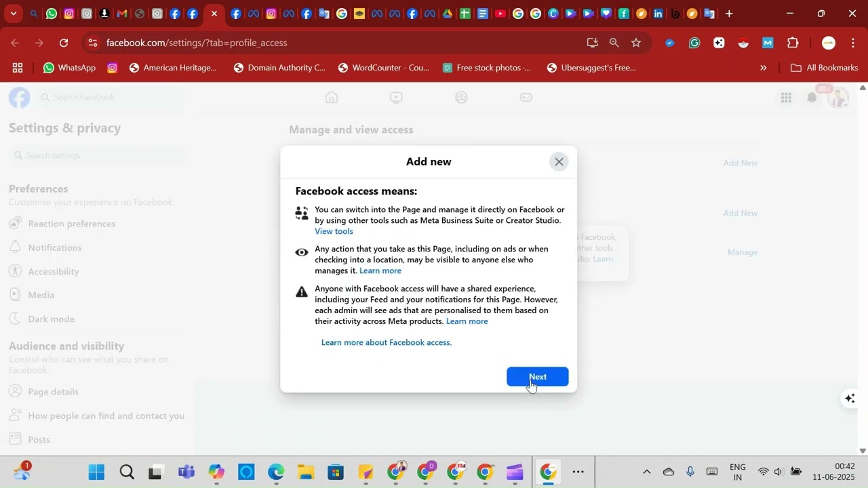This screenshot has height=488, width=868.
Task: Close the current active browser tab
Action: click(214, 14)
